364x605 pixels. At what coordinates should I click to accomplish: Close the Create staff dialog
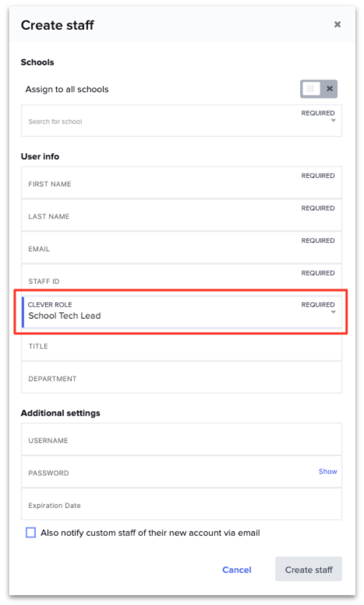click(x=337, y=24)
